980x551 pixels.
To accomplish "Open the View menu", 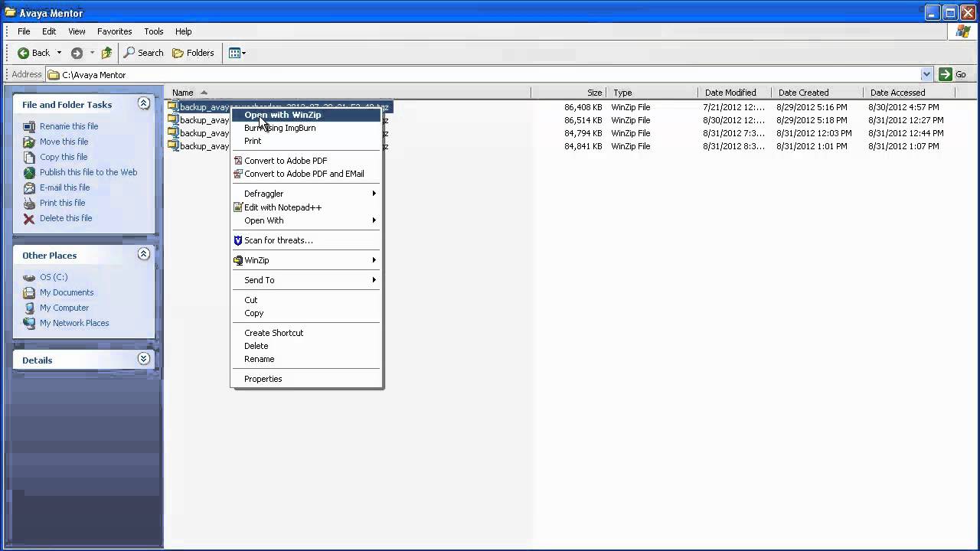I will click(77, 31).
